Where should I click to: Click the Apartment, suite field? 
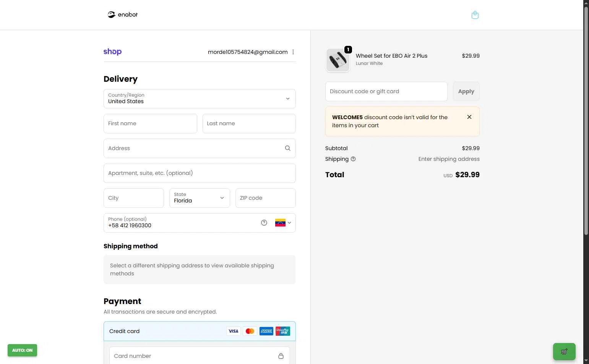click(x=200, y=173)
